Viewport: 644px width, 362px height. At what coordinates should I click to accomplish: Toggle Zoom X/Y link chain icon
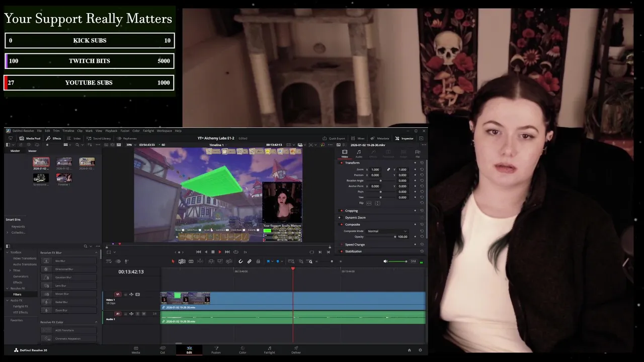coord(388,169)
